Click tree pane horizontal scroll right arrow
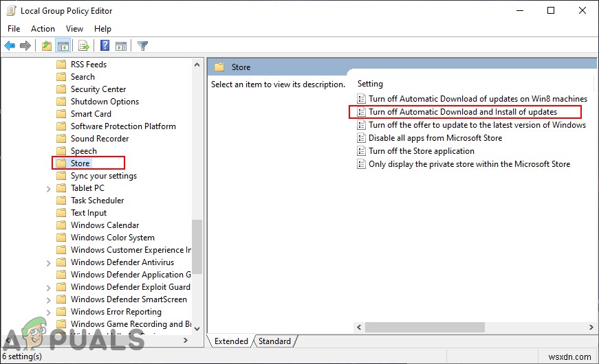Image resolution: width=599 pixels, height=364 pixels. click(x=186, y=340)
